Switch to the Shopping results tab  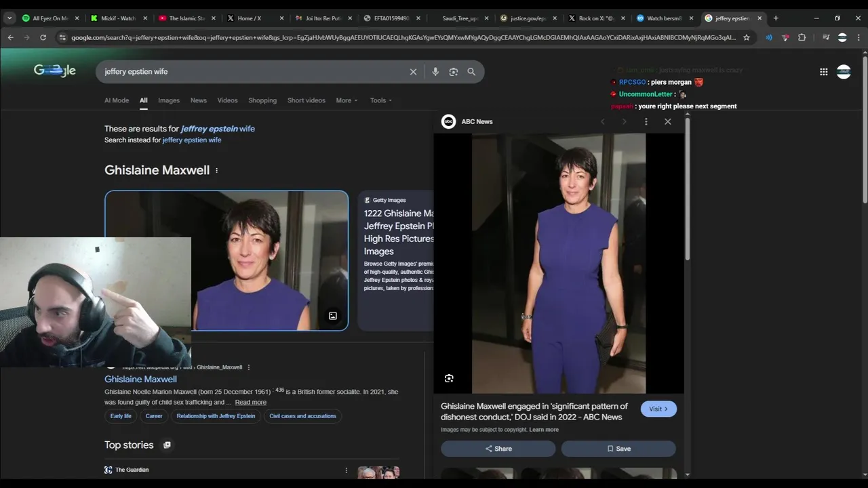[262, 100]
